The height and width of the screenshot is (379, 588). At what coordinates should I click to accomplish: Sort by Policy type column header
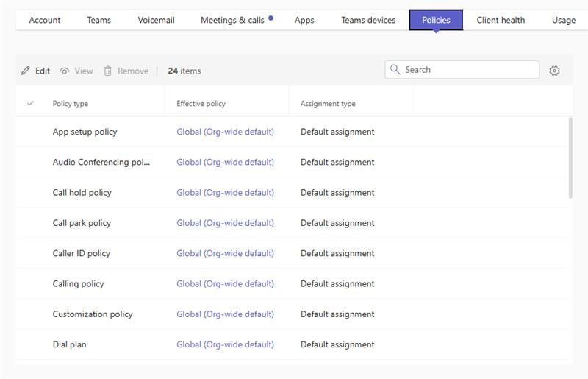point(71,104)
